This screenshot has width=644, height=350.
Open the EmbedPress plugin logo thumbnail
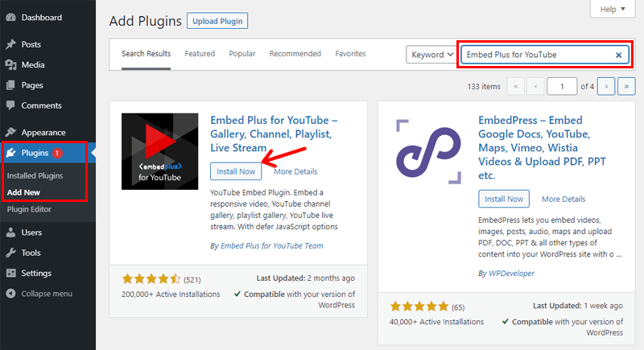pos(429,152)
